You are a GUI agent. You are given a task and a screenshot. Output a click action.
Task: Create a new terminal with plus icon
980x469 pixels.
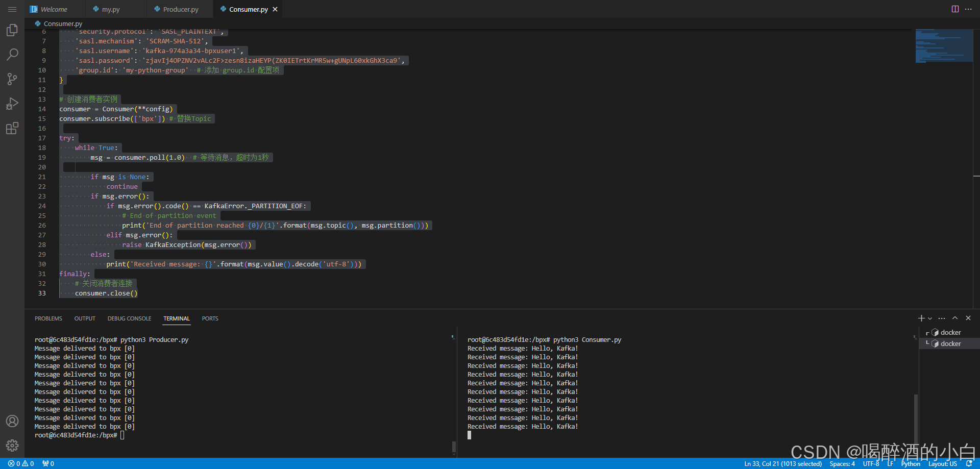tap(921, 318)
